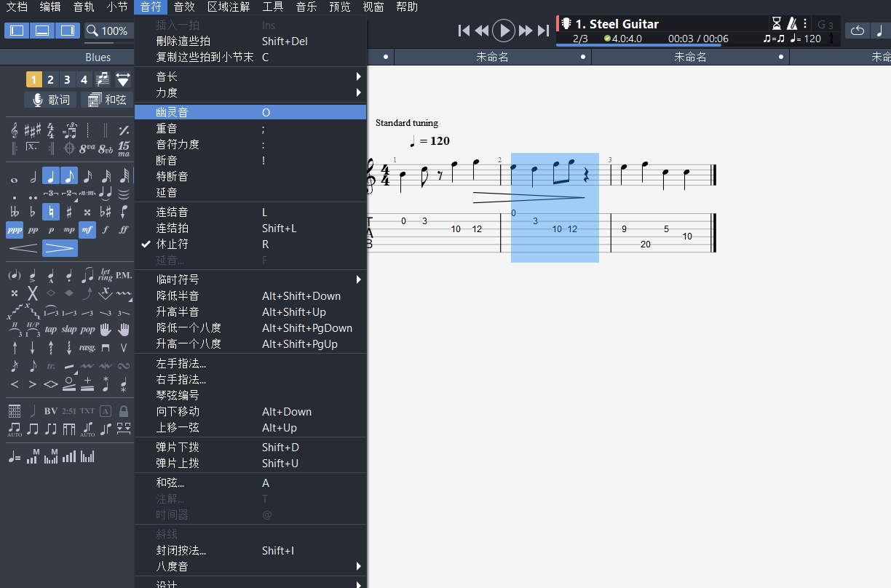The image size is (891, 588).
Task: Apply the 8va octave symbol
Action: 87,148
